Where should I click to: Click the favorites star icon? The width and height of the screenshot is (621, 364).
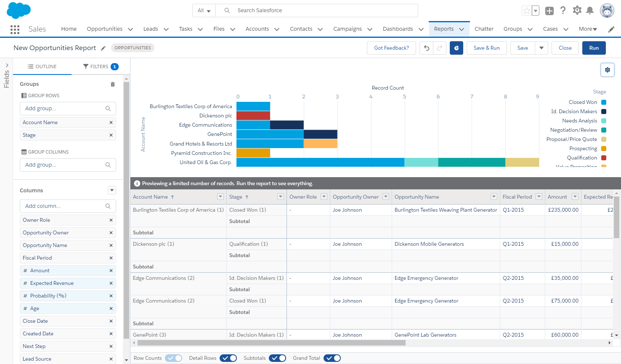[x=526, y=11]
